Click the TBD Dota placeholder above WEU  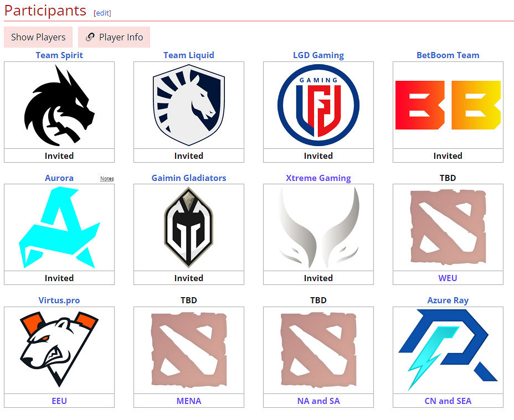[x=448, y=227]
